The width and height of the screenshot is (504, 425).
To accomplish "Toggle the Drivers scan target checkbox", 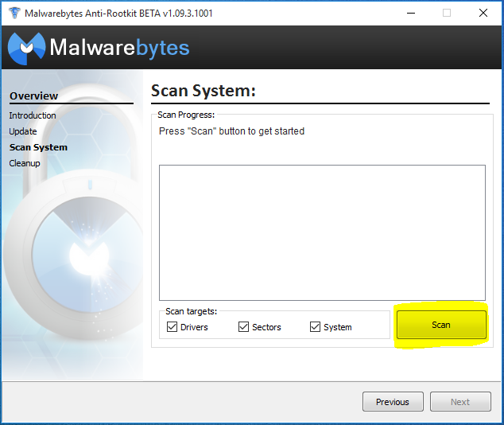I will tap(172, 327).
